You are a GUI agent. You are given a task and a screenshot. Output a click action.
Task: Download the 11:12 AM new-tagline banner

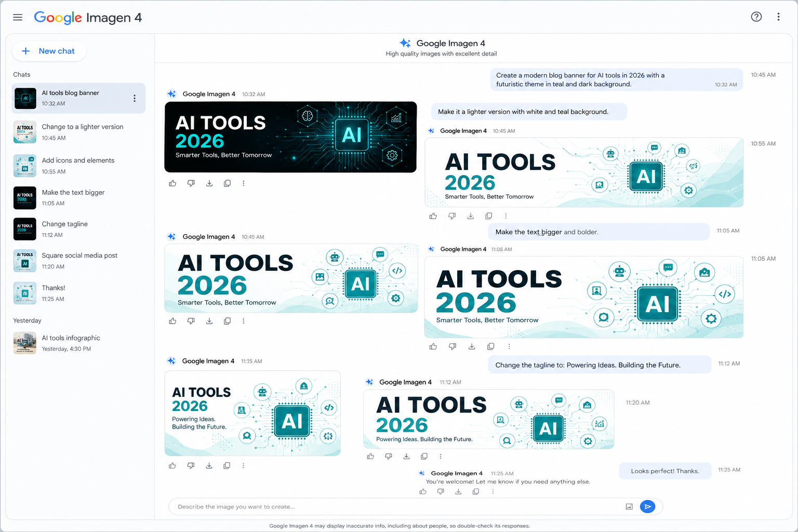(407, 457)
